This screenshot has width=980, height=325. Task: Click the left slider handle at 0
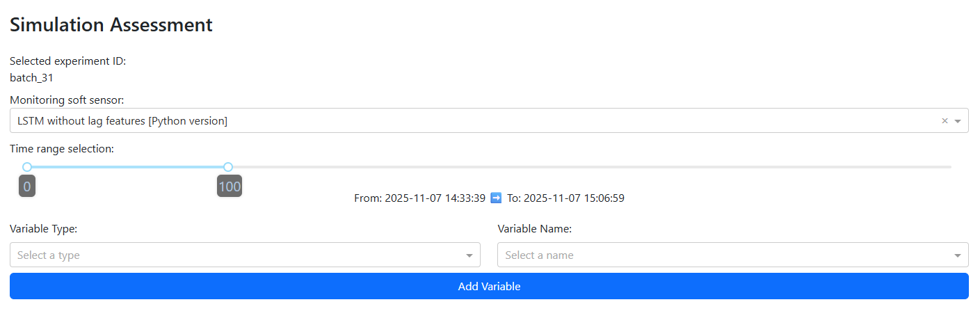click(x=27, y=167)
